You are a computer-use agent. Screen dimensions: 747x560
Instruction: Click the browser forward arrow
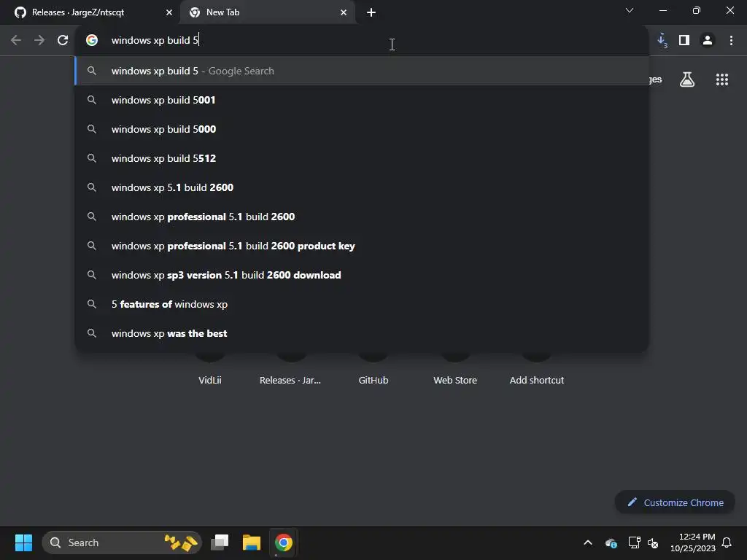click(39, 40)
